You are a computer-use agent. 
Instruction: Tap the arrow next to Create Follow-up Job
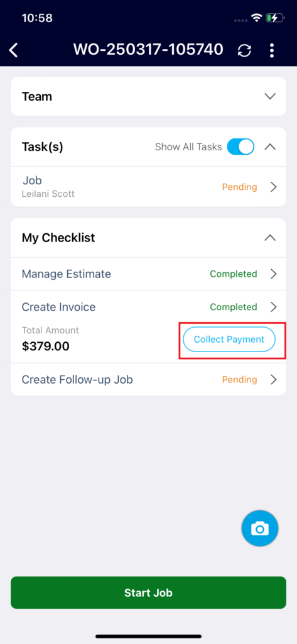pos(274,379)
